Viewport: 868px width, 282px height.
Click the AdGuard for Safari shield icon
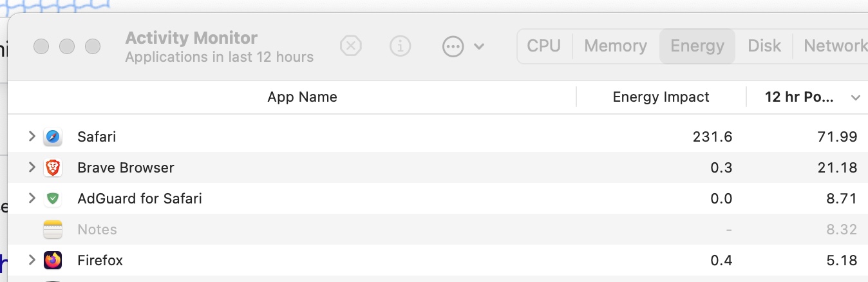[x=53, y=198]
